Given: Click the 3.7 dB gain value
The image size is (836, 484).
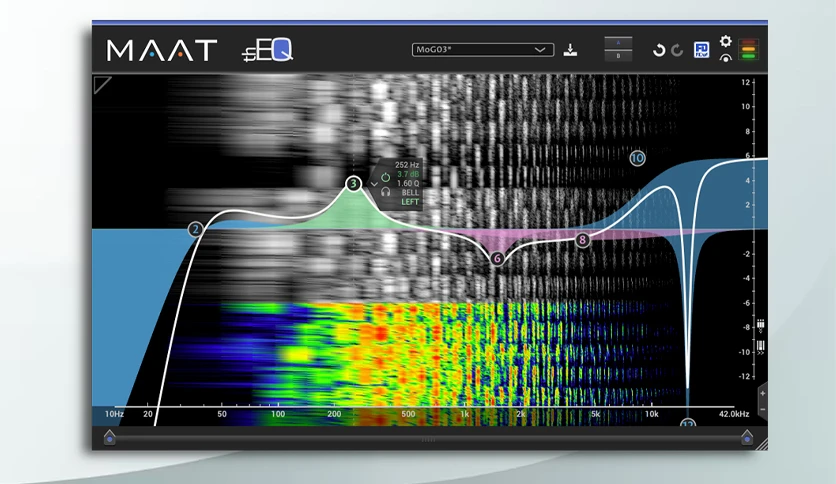Looking at the screenshot, I should pyautogui.click(x=408, y=174).
